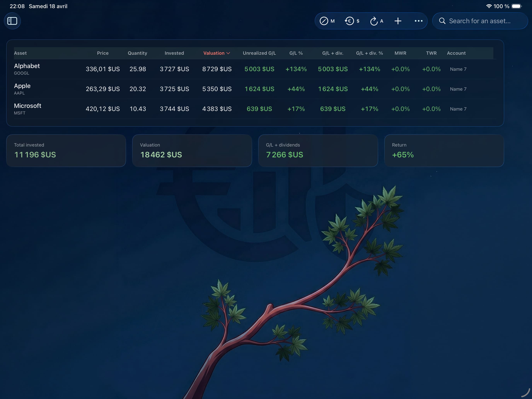Click the pencil edit mode icon

(324, 21)
